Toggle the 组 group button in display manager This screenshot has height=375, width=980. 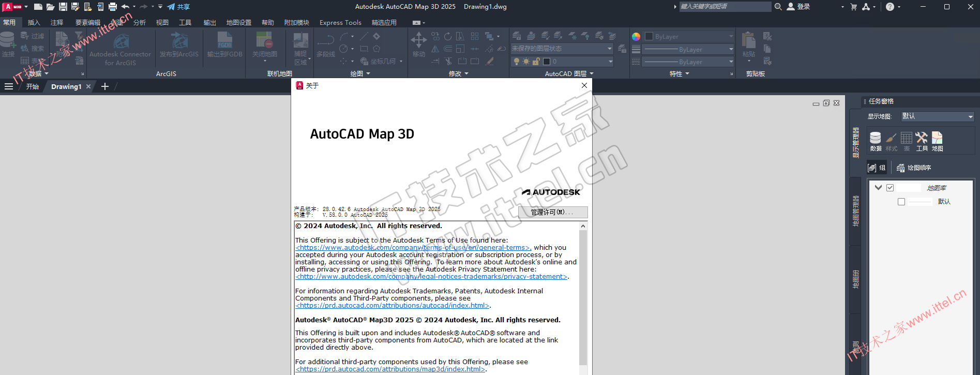877,168
